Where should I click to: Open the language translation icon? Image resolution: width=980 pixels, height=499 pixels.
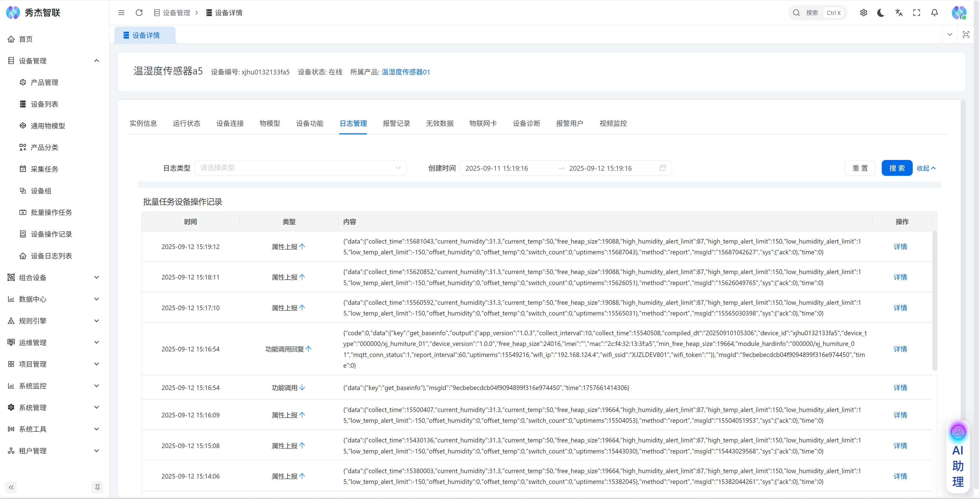pyautogui.click(x=899, y=13)
